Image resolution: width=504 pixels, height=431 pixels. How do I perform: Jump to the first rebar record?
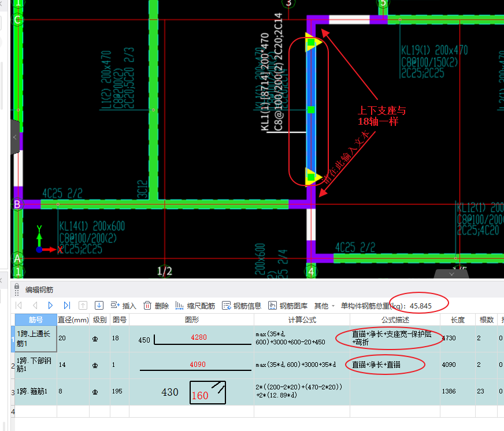pyautogui.click(x=18, y=306)
